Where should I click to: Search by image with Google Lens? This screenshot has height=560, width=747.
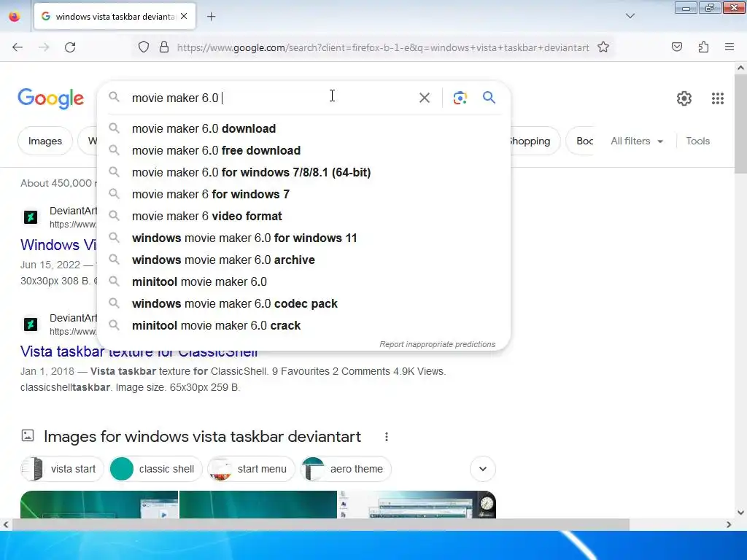pyautogui.click(x=460, y=98)
